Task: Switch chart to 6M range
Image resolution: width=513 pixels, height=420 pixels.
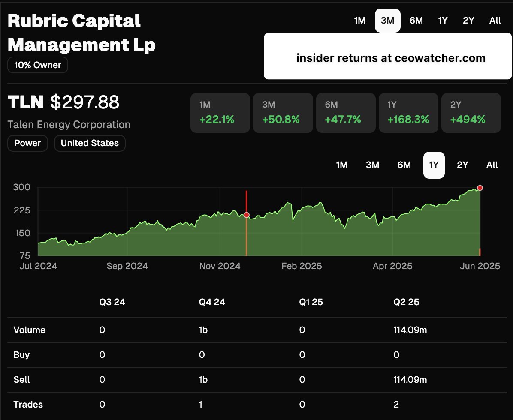Action: 404,165
